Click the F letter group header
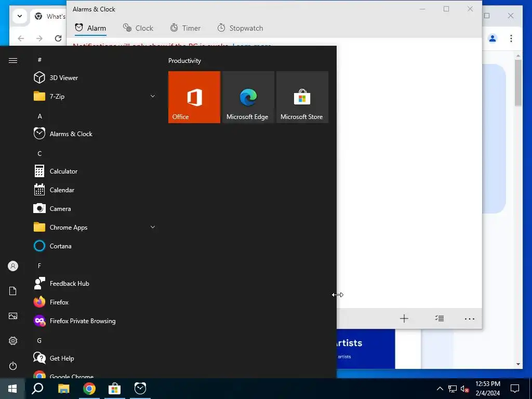Image resolution: width=532 pixels, height=399 pixels. tap(39, 265)
